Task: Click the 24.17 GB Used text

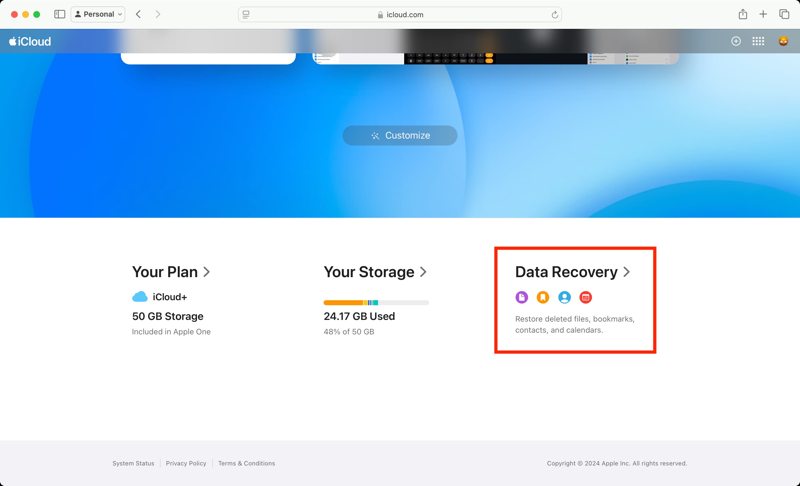Action: click(359, 316)
